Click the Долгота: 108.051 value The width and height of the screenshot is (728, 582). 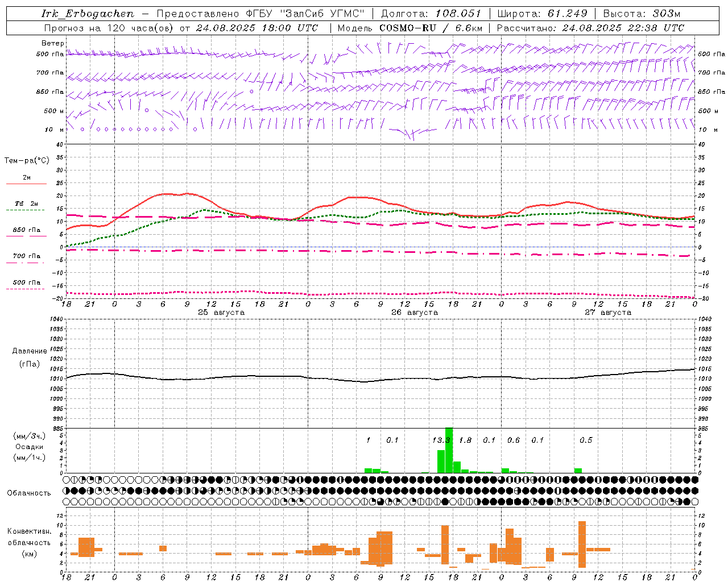click(x=431, y=14)
